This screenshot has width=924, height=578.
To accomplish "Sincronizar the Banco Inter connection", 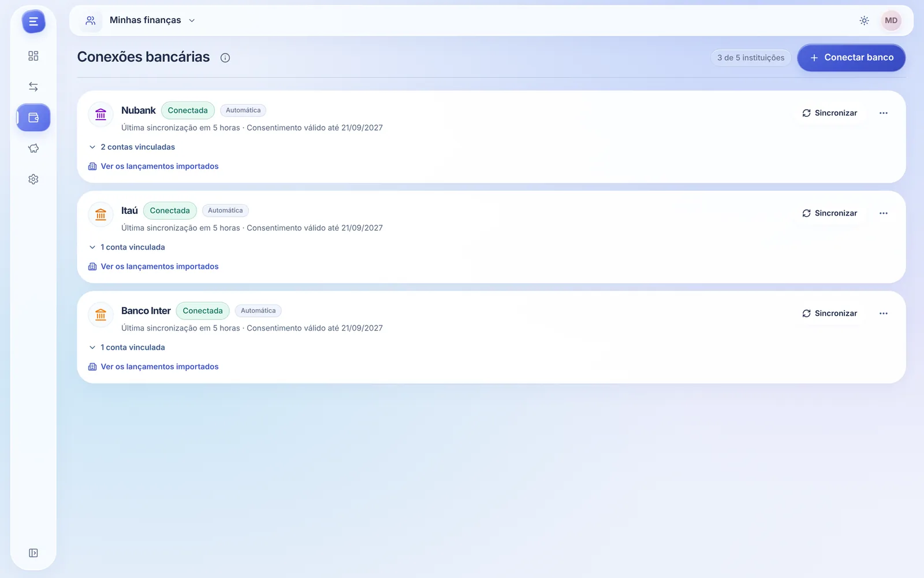I will tap(829, 313).
